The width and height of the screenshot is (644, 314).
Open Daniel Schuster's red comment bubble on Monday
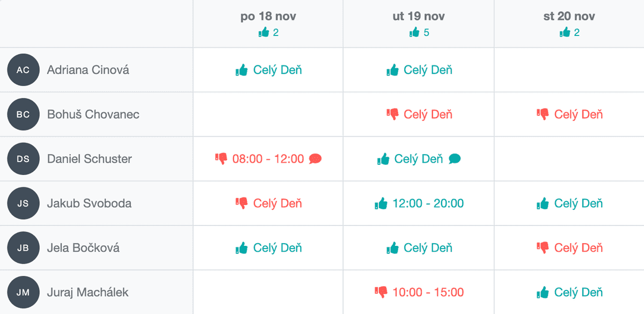pos(316,159)
